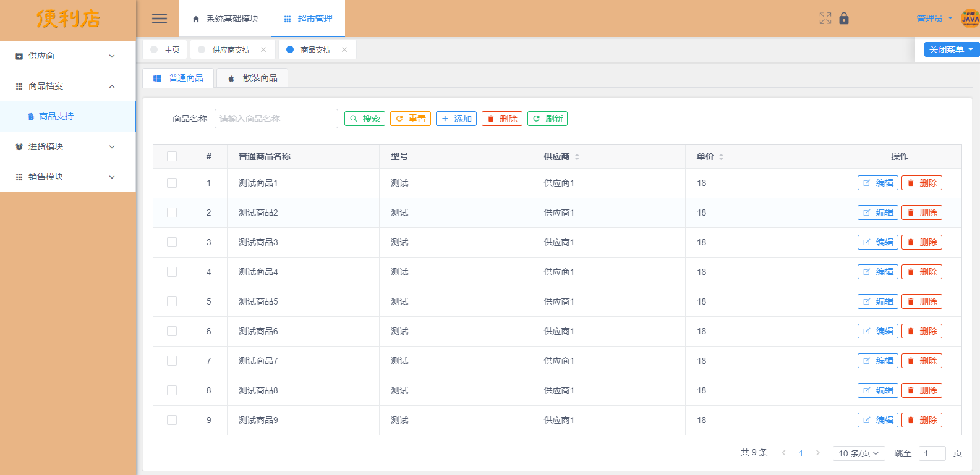Click the JAVA user avatar
The width and height of the screenshot is (980, 475).
(969, 19)
